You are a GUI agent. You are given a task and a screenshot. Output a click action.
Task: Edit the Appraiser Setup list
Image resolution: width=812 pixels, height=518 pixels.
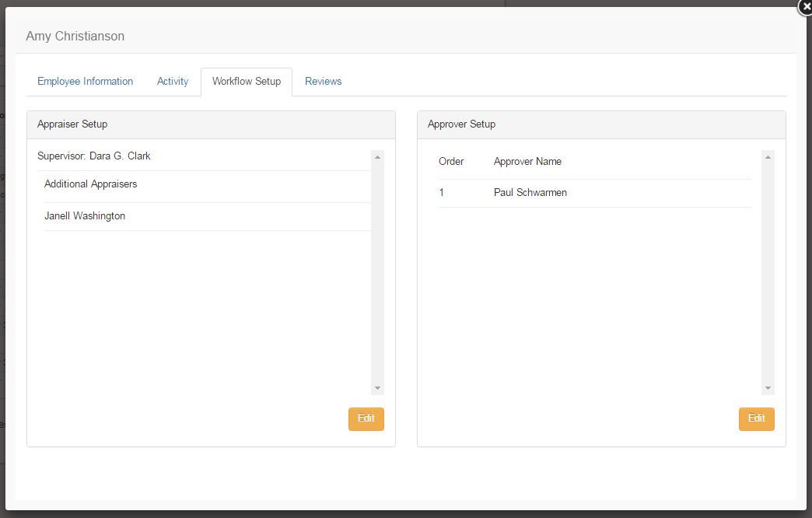[366, 418]
